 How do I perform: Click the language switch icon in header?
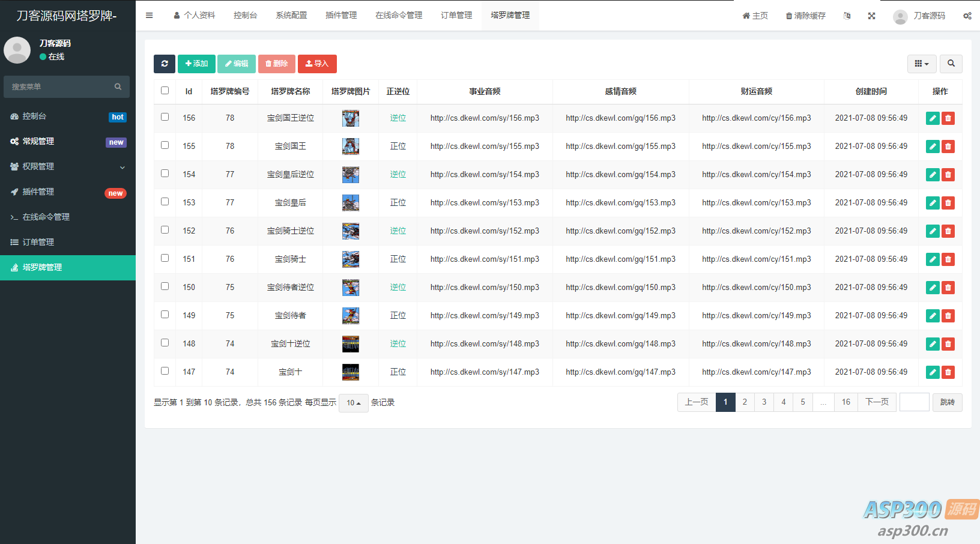(847, 16)
